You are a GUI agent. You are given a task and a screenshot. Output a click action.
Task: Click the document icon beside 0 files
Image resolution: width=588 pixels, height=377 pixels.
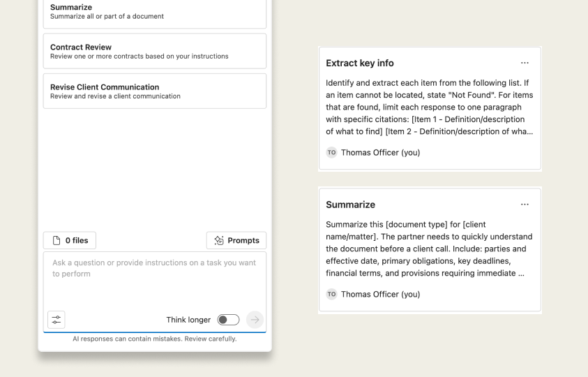(x=56, y=240)
